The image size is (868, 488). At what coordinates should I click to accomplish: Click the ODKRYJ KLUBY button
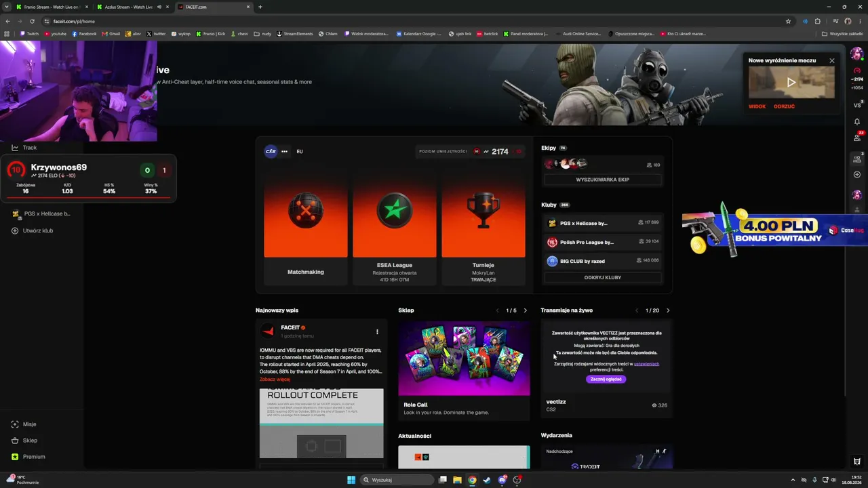tap(602, 277)
